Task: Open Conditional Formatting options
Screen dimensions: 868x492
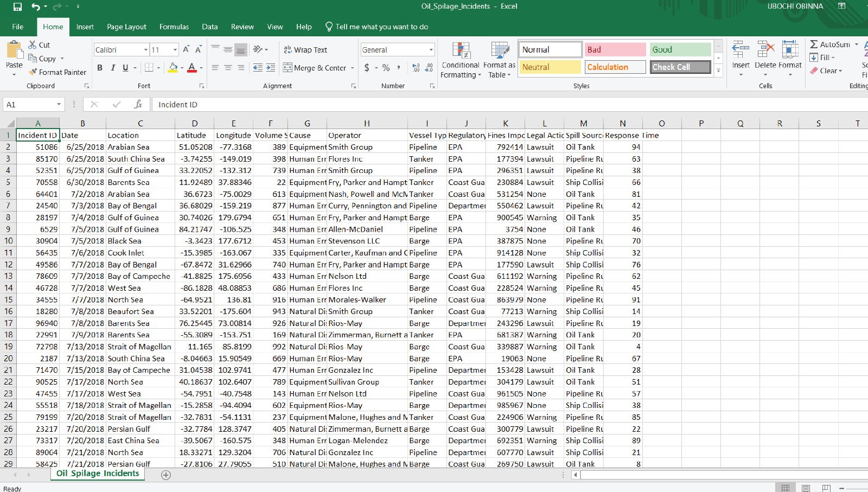Action: (461, 60)
